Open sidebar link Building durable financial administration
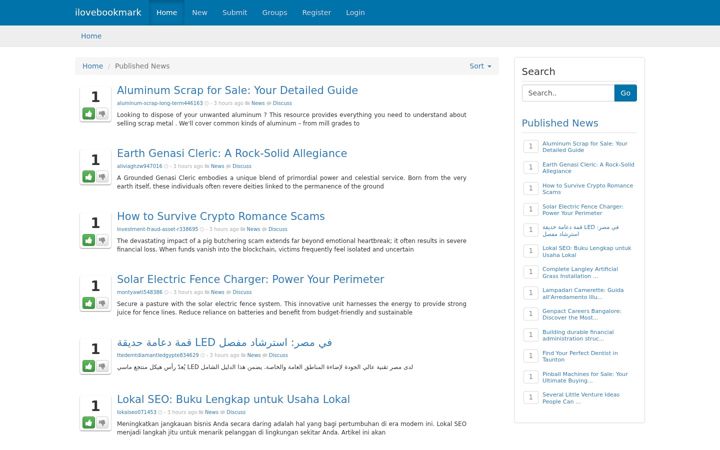This screenshot has height=450, width=720. click(578, 335)
